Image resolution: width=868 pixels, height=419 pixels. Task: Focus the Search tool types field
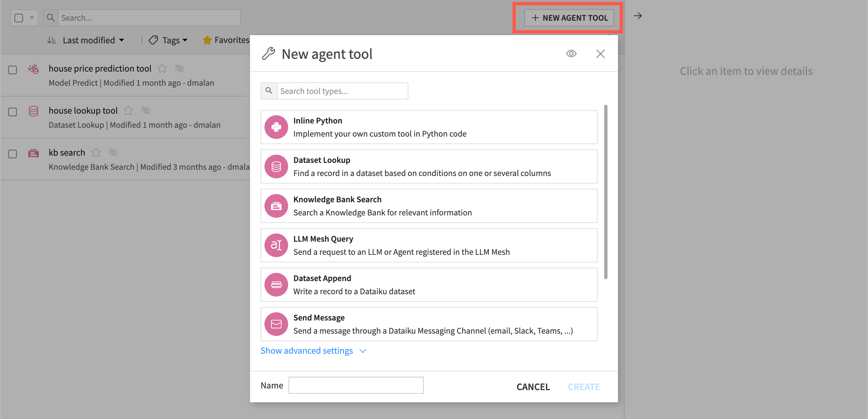click(x=342, y=91)
